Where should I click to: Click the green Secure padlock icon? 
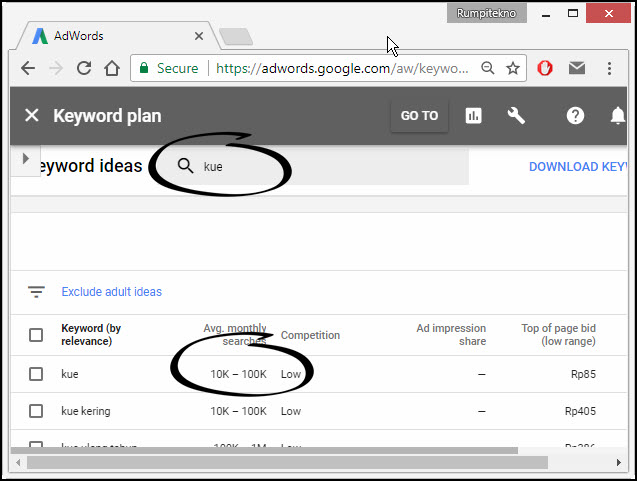[144, 68]
